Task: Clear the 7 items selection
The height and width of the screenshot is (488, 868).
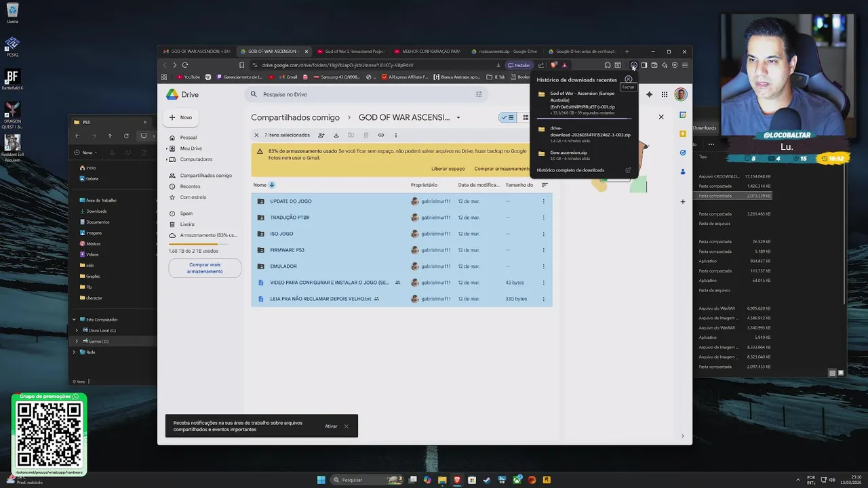Action: point(256,135)
